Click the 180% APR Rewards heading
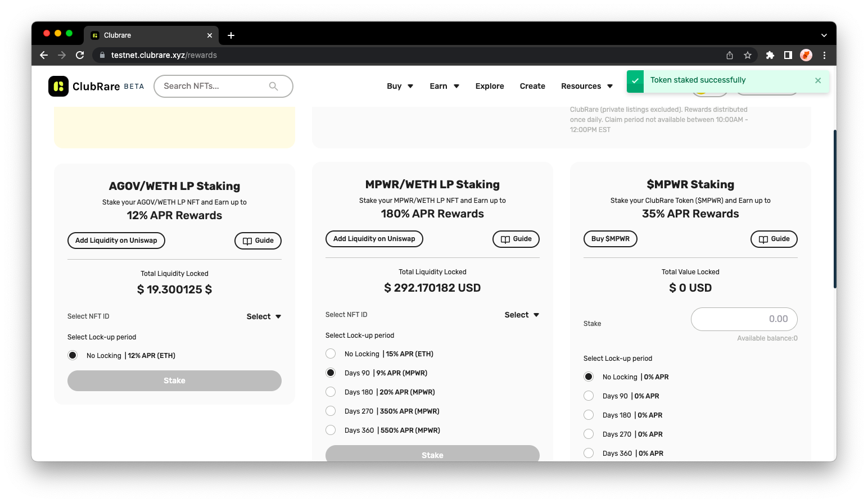 pos(432,214)
